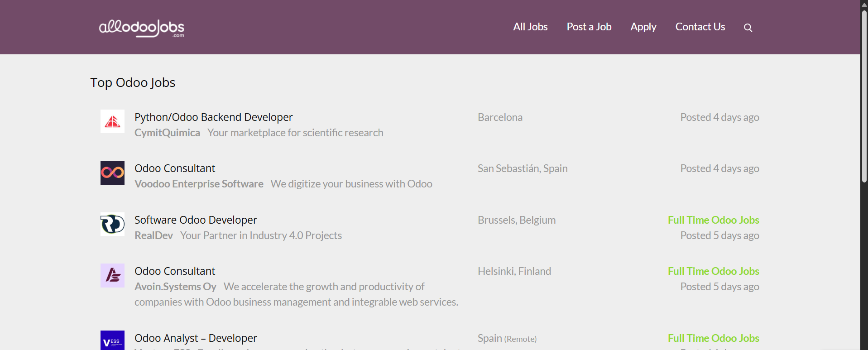Open the Contact Us page
868x350 pixels.
tap(700, 27)
